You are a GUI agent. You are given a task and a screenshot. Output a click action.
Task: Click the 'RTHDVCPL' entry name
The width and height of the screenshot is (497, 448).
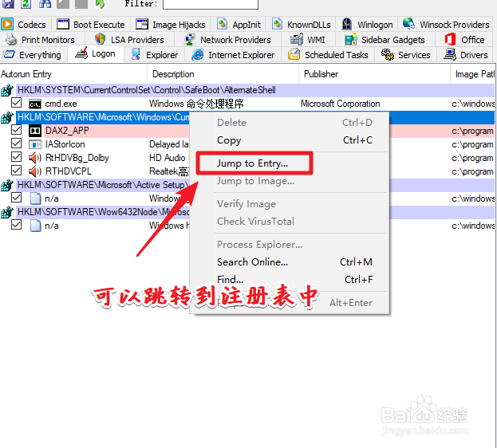(x=69, y=171)
